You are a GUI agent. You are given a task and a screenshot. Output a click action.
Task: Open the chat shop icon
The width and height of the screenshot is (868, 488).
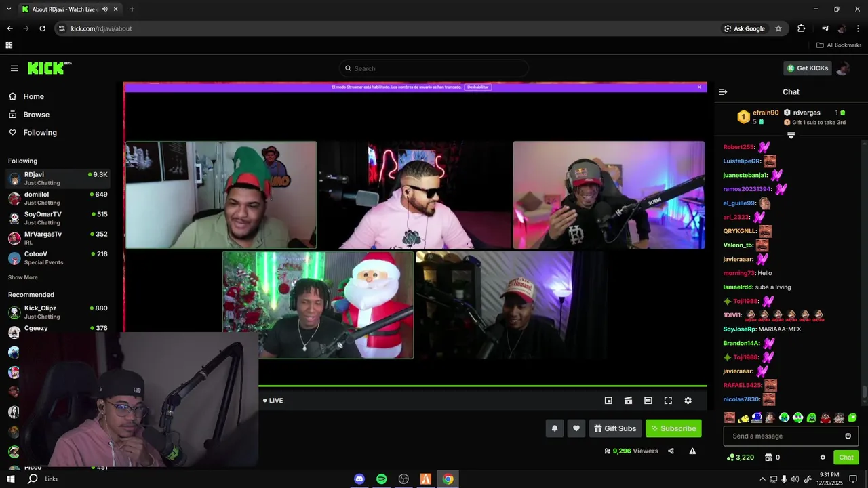point(768,457)
